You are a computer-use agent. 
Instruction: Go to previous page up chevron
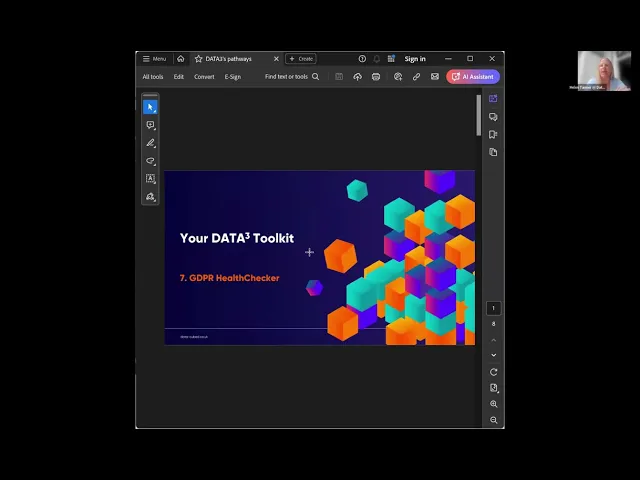tap(493, 340)
